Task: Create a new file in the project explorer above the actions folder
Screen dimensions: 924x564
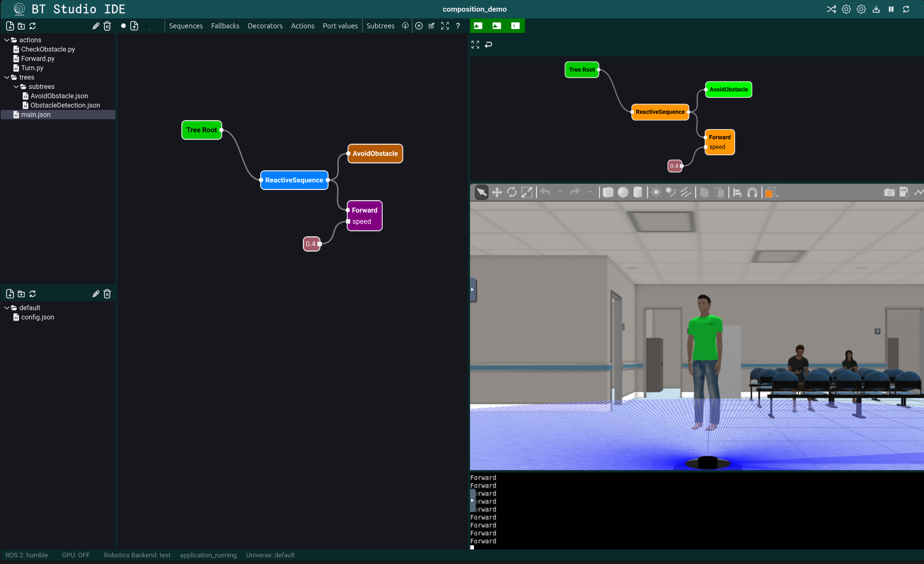Action: tap(10, 26)
